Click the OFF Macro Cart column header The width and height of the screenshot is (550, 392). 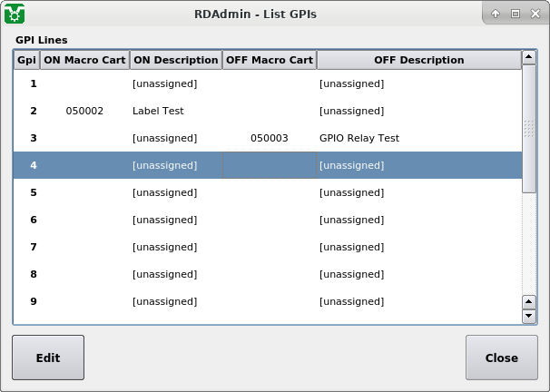pyautogui.click(x=269, y=60)
